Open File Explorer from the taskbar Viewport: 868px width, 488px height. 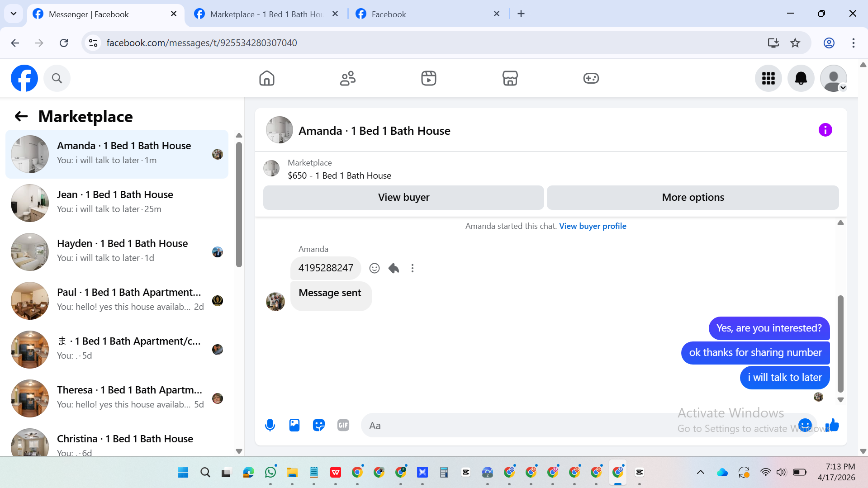point(292,473)
